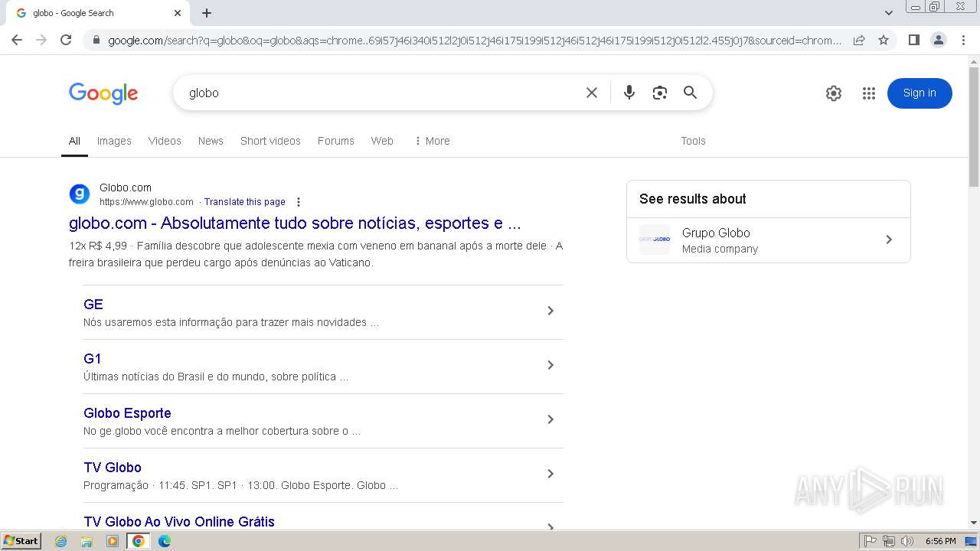Screen dimensions: 980x551
Task: Select the All results tab
Action: point(74,141)
